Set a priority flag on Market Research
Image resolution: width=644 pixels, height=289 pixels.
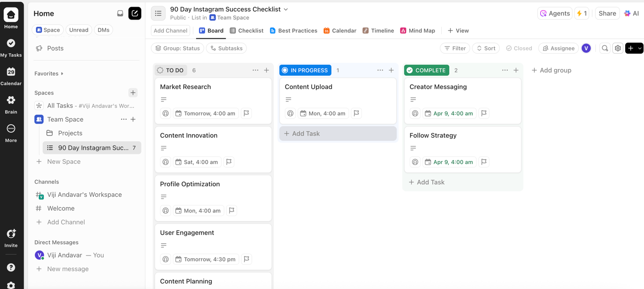246,113
